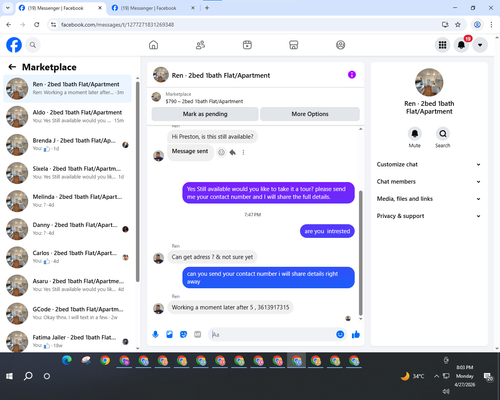Click the voice clip microphone icon
The height and width of the screenshot is (400, 500).
pyautogui.click(x=155, y=334)
